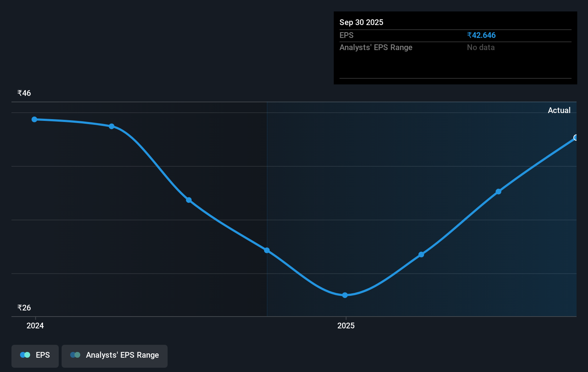
Task: Switch to the Actual section of the chart
Action: click(559, 110)
